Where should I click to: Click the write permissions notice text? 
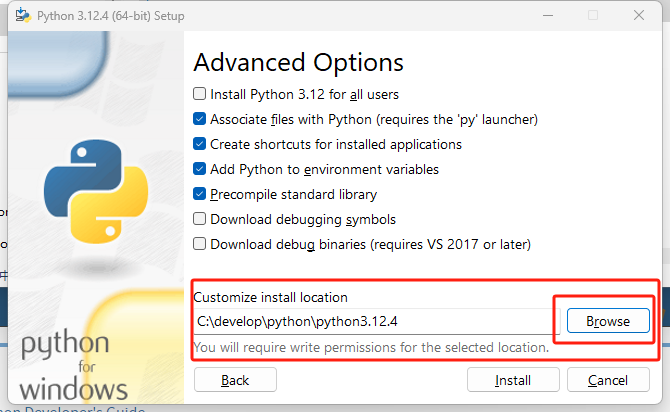coord(371,348)
